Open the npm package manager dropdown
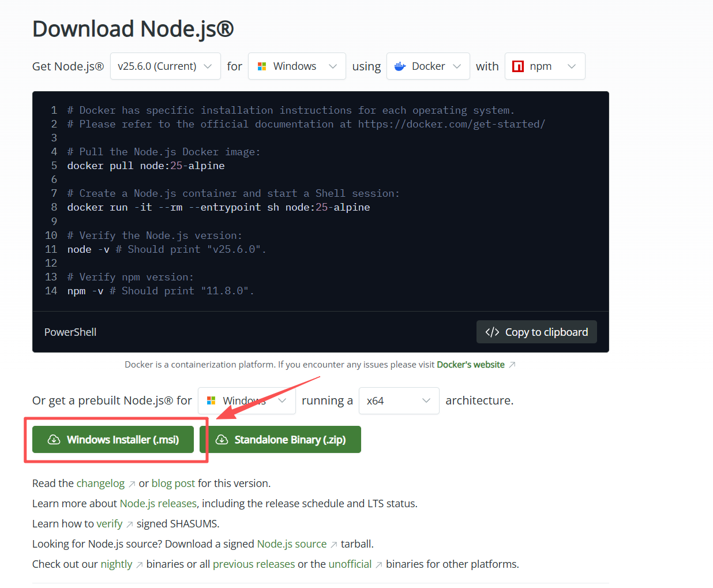The height and width of the screenshot is (588, 713). point(545,66)
